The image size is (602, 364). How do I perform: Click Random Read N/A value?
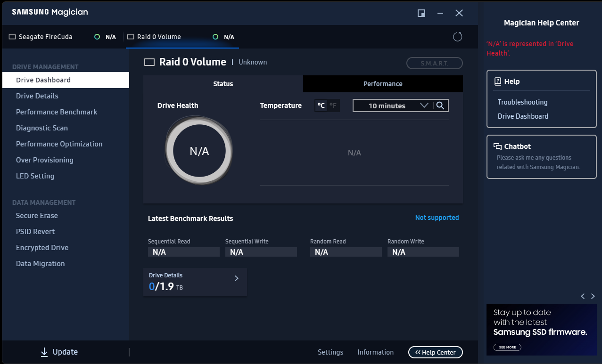coord(346,252)
